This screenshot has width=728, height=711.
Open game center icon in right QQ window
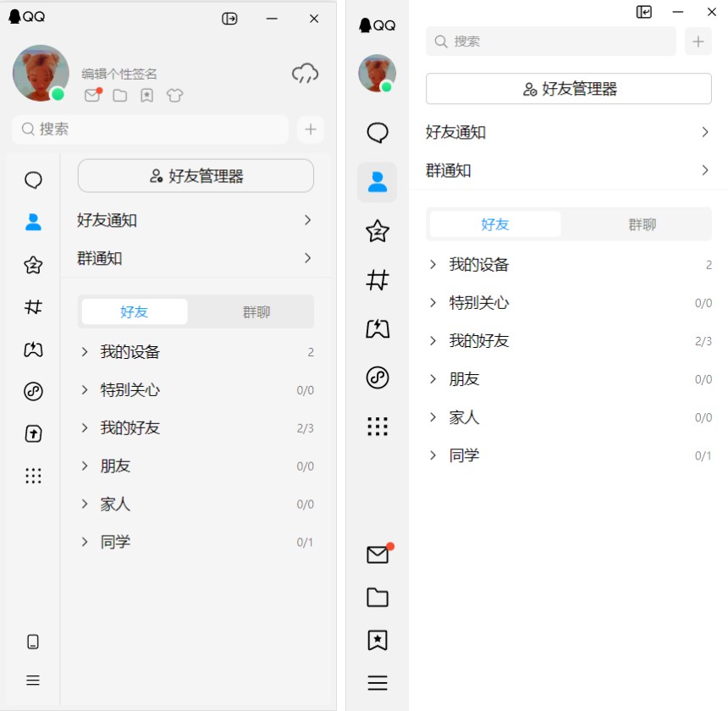(x=378, y=329)
